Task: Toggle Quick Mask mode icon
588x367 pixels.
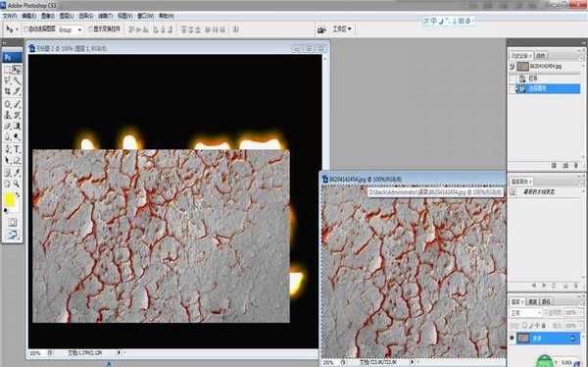Action: click(13, 222)
